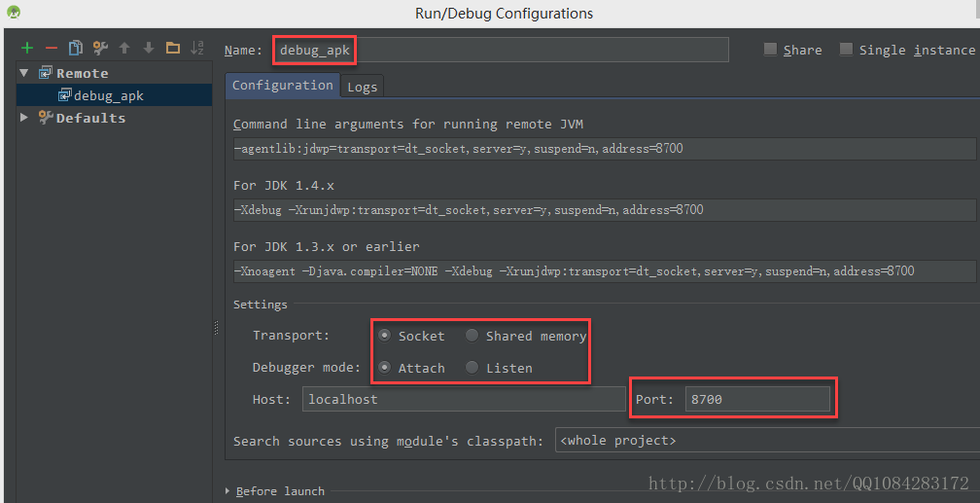Image resolution: width=980 pixels, height=503 pixels.
Task: Toggle Single instance only checkbox
Action: point(846,49)
